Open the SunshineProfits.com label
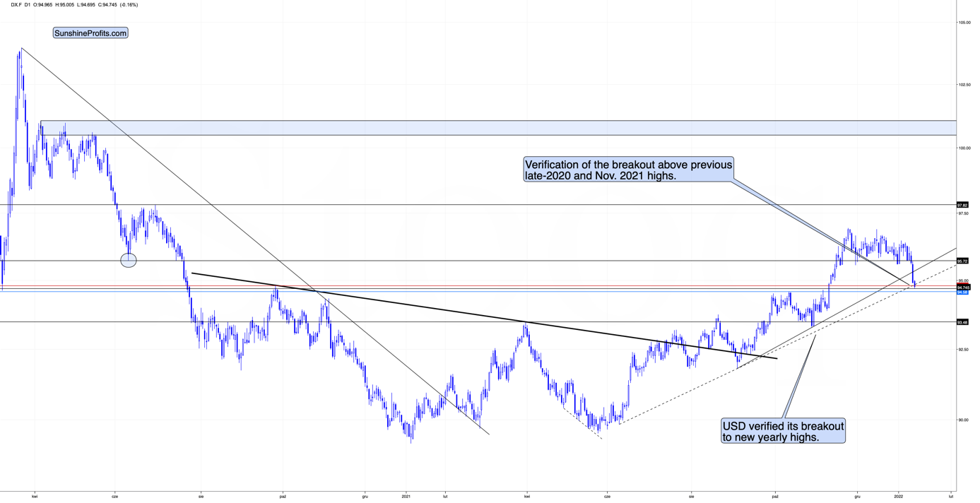Screen dimensions: 980x503 coord(90,33)
